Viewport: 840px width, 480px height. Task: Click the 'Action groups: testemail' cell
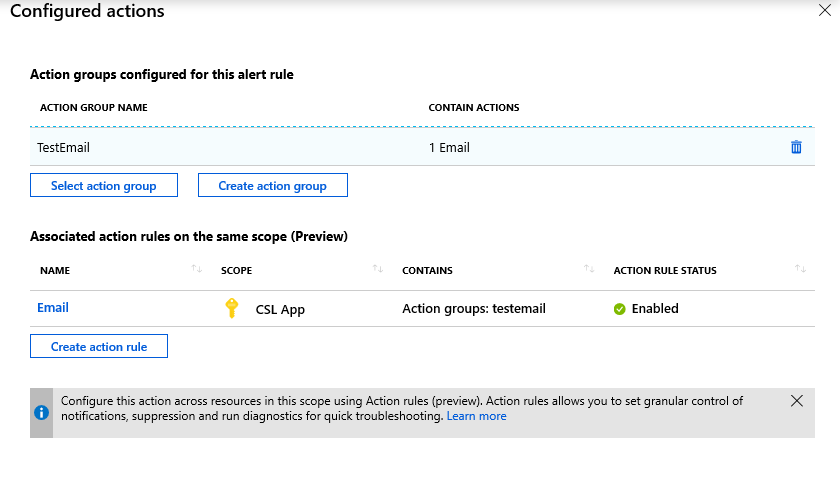point(473,309)
